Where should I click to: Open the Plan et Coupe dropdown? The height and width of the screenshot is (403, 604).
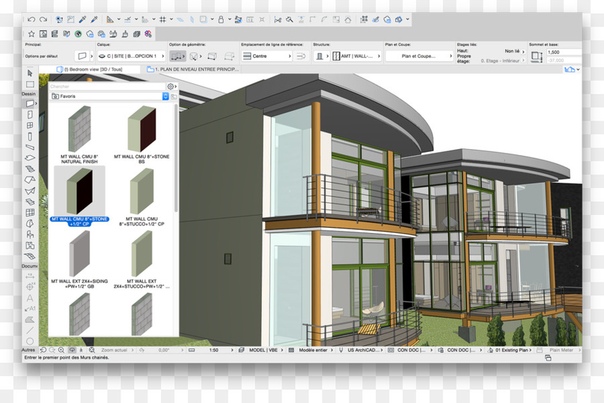click(x=419, y=56)
